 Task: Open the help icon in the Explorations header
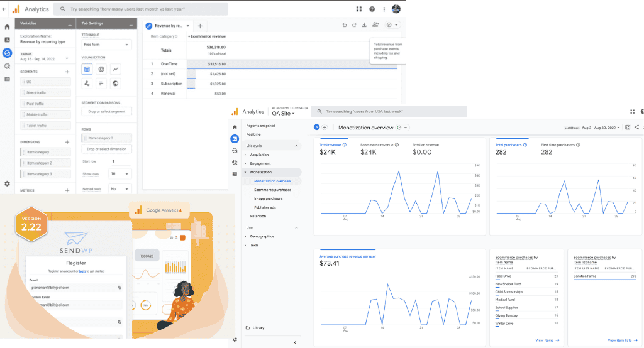coord(372,9)
